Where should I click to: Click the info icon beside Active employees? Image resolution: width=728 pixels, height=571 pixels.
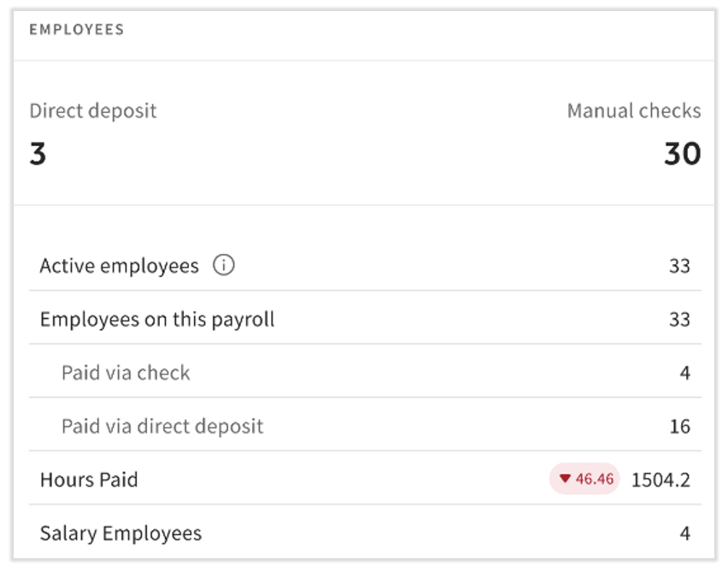point(223,266)
